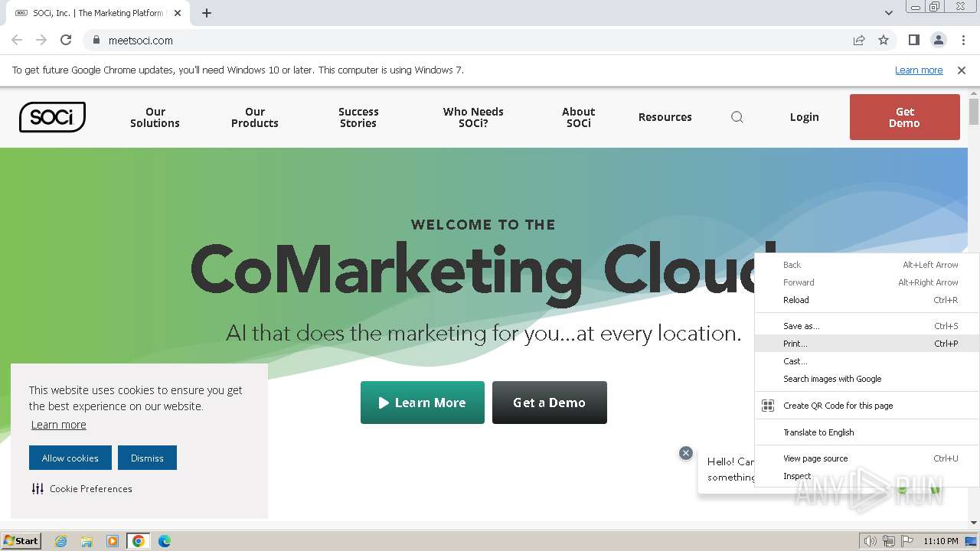Open Cookie Preferences sliders icon
This screenshot has height=551, width=980.
click(x=38, y=488)
